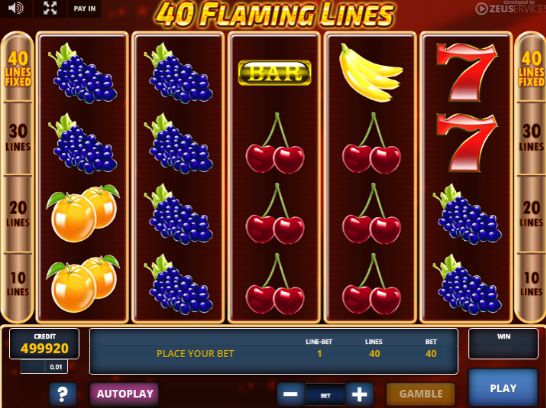Image resolution: width=546 pixels, height=408 pixels.
Task: Select 20 LINES on left panel
Action: click(x=18, y=213)
